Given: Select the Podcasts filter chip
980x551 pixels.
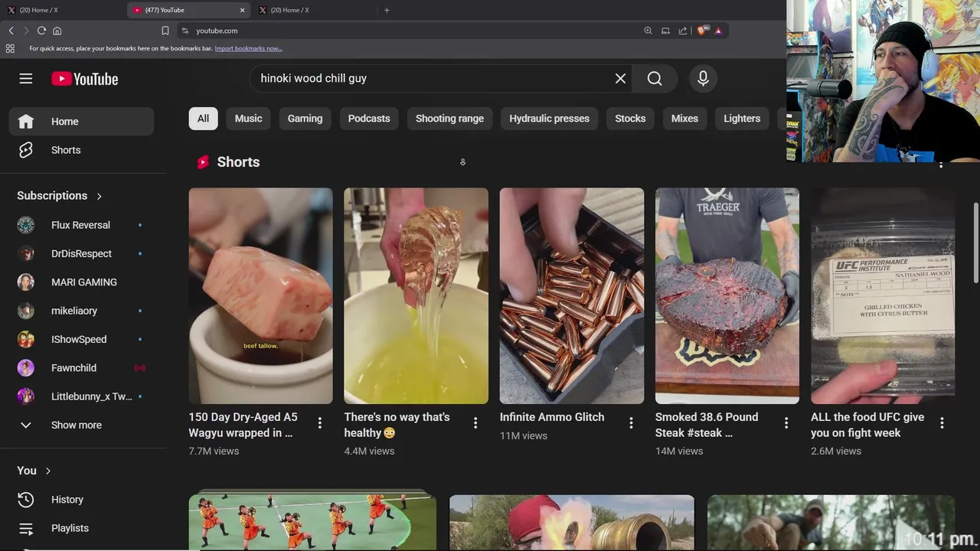Looking at the screenshot, I should point(369,119).
